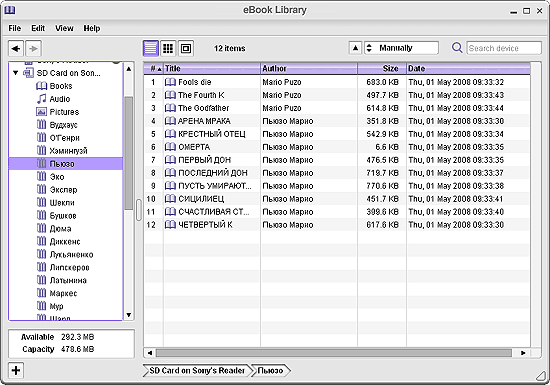The height and width of the screenshot is (385, 550).
Task: Click the plus add collection button
Action: (x=16, y=370)
